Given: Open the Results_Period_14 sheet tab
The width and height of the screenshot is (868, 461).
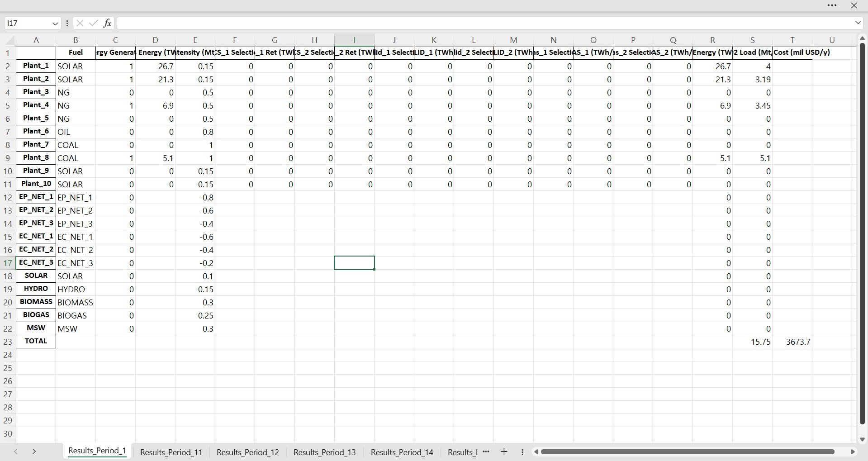Looking at the screenshot, I should [x=402, y=452].
